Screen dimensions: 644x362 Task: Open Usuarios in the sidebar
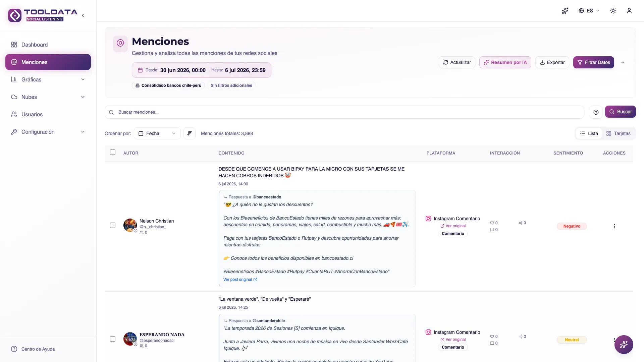point(48,114)
